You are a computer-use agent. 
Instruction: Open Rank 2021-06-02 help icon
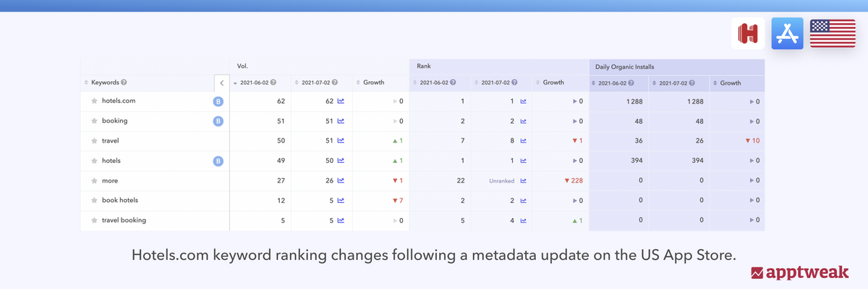click(x=454, y=83)
